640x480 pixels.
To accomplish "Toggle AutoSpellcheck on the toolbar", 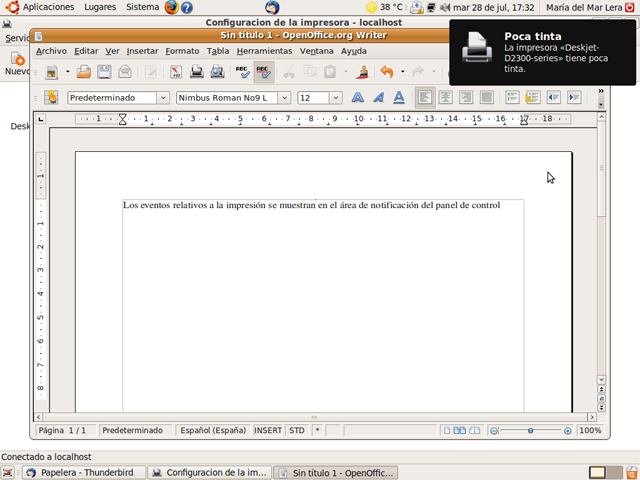I will [x=263, y=72].
